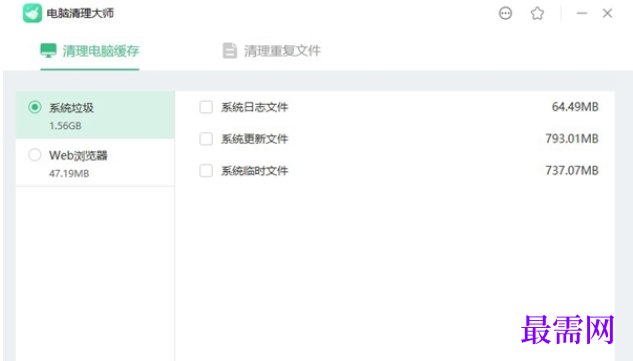Open the feedback chat bubble icon
Viewport: 633px width, 361px height.
pyautogui.click(x=505, y=13)
